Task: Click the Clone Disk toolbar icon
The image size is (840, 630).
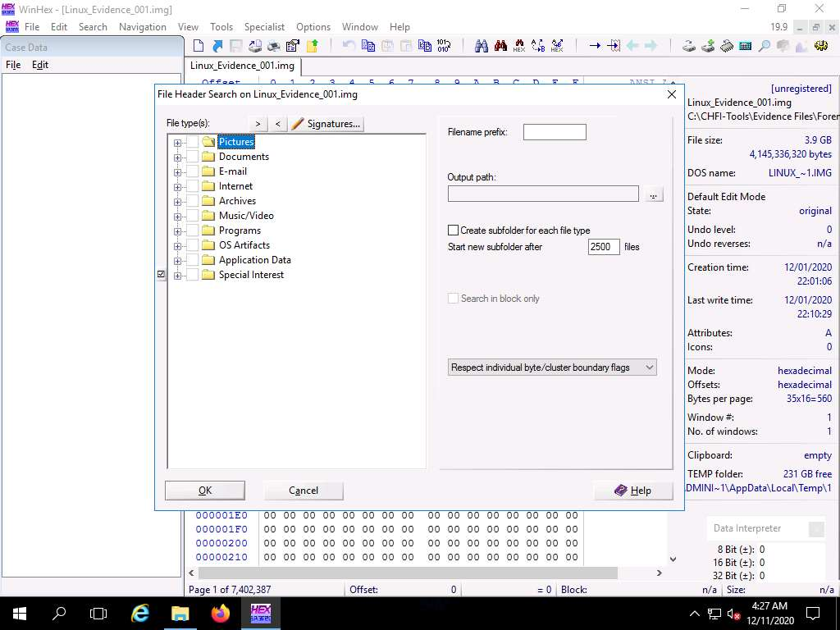Action: [x=708, y=46]
